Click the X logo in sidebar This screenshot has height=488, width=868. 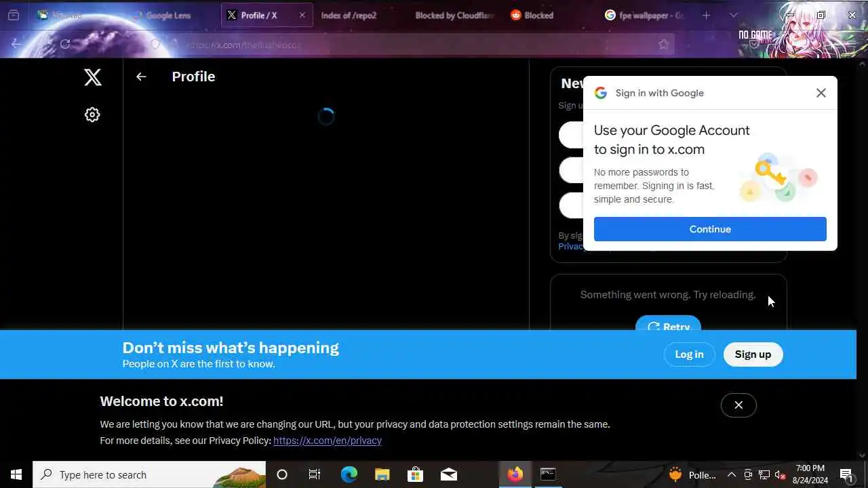[93, 77]
